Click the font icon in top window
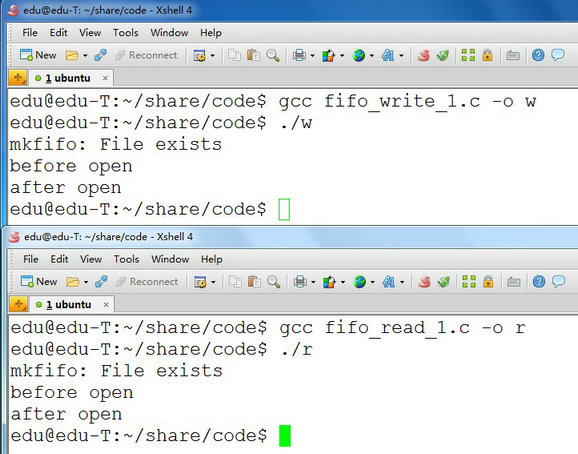 point(388,56)
